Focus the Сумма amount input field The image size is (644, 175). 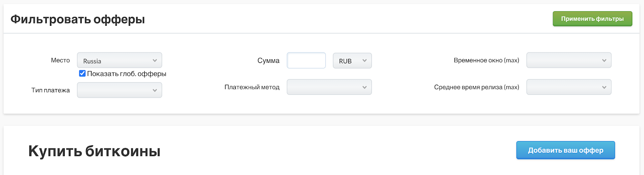pos(306,60)
